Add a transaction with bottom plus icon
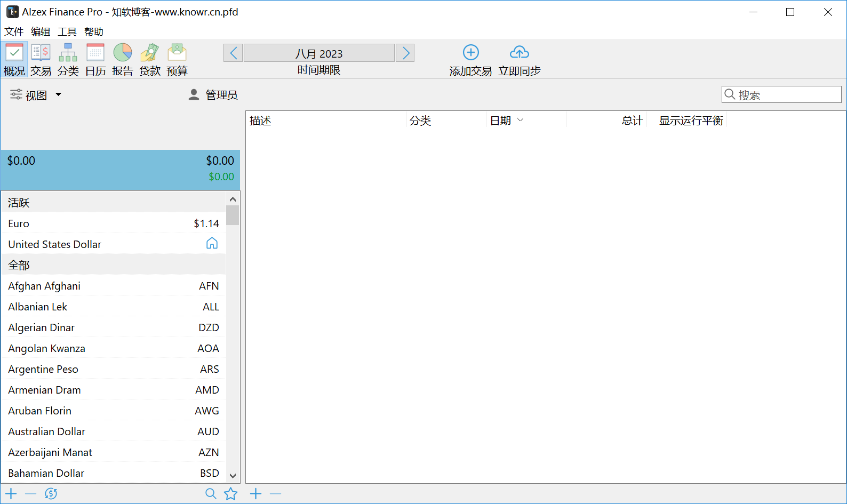 tap(256, 494)
